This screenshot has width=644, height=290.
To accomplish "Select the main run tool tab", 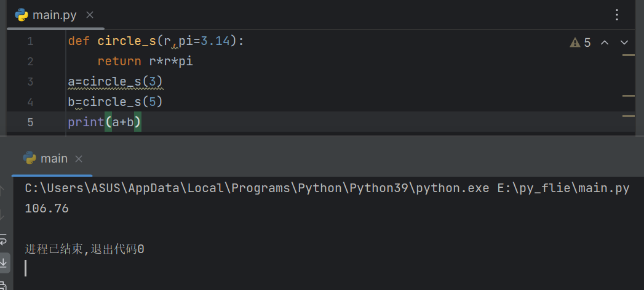I will [x=52, y=159].
